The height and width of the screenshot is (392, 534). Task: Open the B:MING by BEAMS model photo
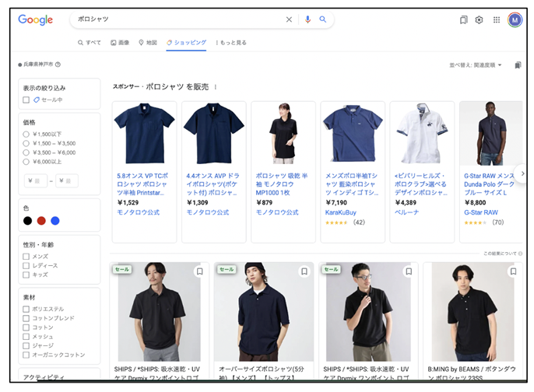point(473,312)
